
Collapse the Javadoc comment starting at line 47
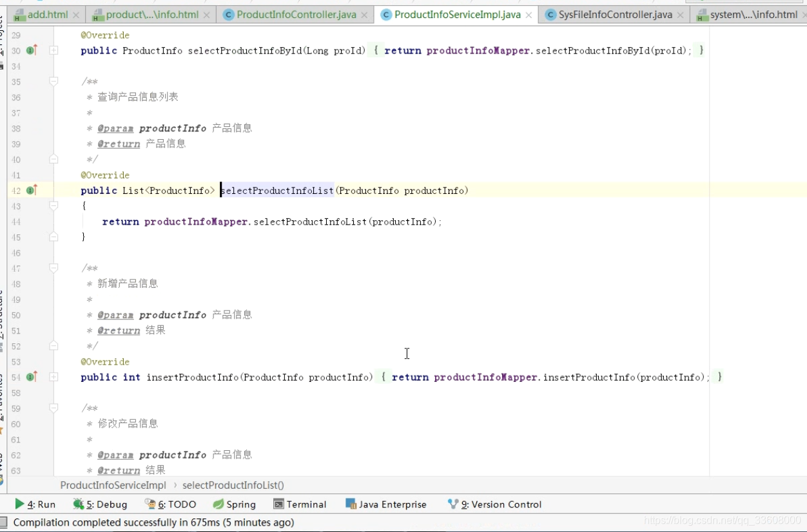point(54,268)
